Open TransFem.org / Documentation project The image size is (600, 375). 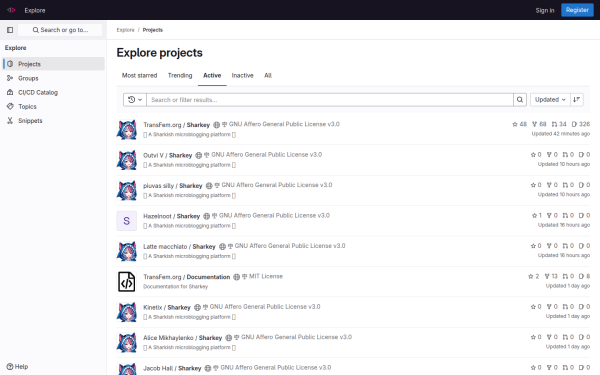[186, 277]
